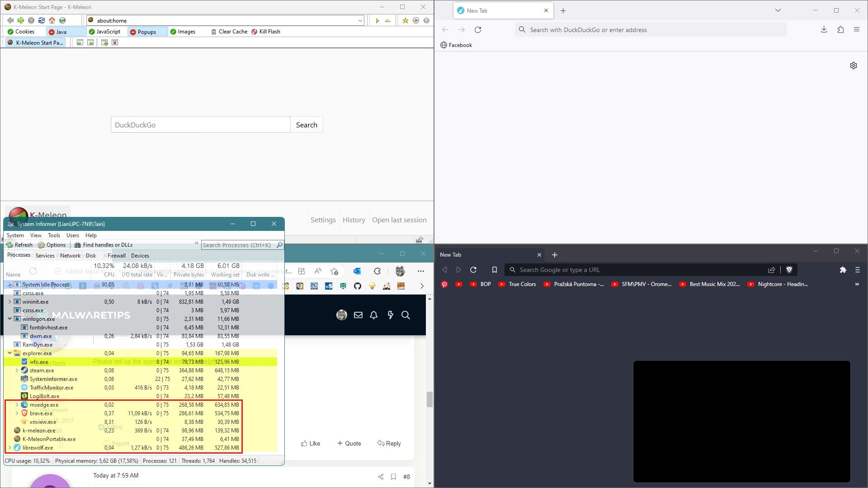
Task: Open LibreWolf extensions puzzle icon
Action: coord(840,30)
